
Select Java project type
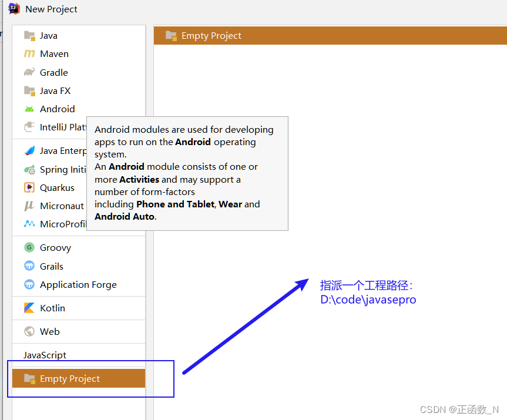point(79,36)
